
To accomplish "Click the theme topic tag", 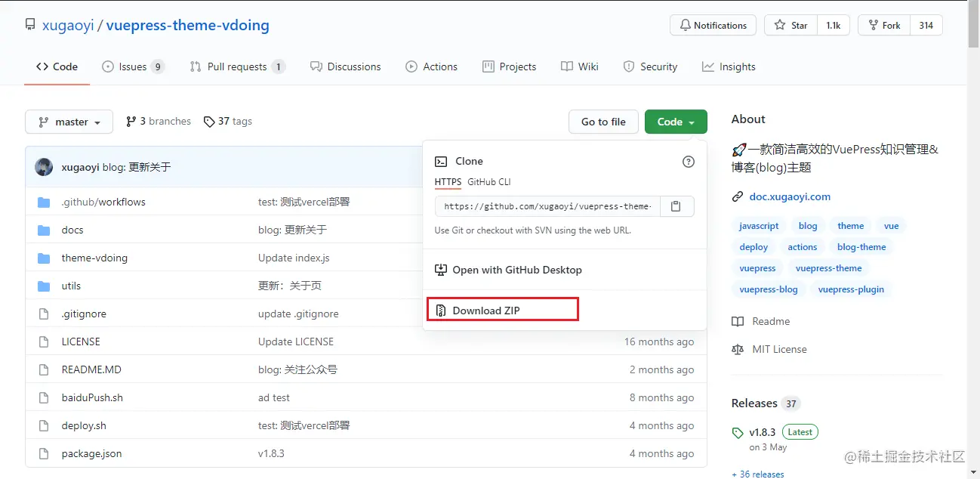I will (x=850, y=226).
